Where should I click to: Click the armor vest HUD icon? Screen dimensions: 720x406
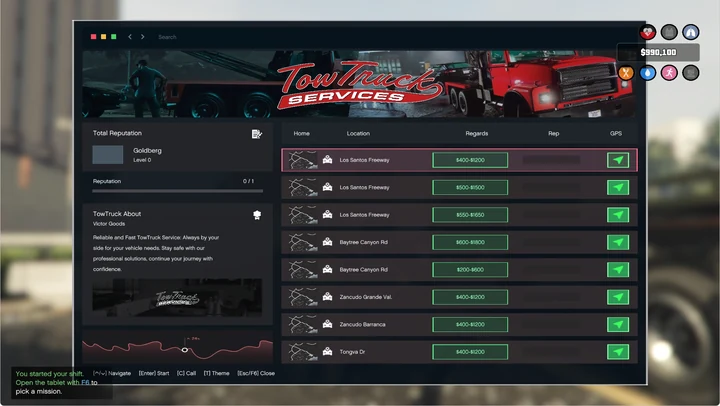coord(669,32)
